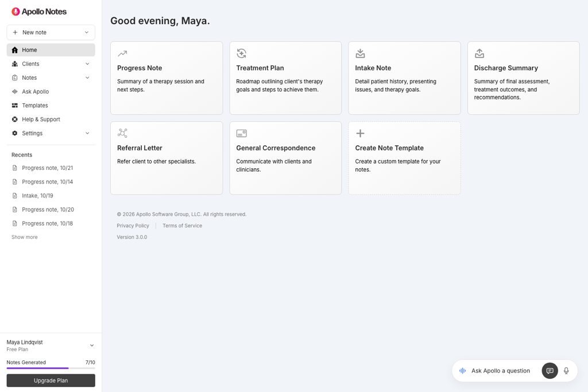The image size is (588, 392).
Task: Open Clients in the sidebar
Action: 51,64
